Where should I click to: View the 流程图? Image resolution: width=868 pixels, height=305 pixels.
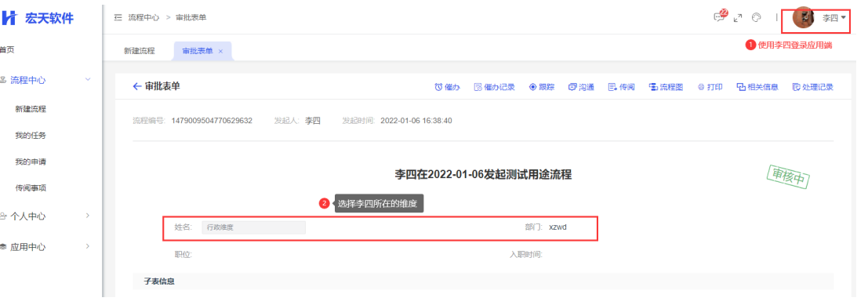[x=666, y=87]
